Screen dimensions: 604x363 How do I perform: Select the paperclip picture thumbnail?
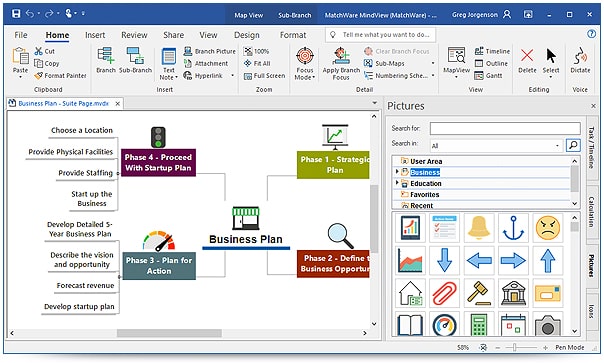(x=445, y=294)
